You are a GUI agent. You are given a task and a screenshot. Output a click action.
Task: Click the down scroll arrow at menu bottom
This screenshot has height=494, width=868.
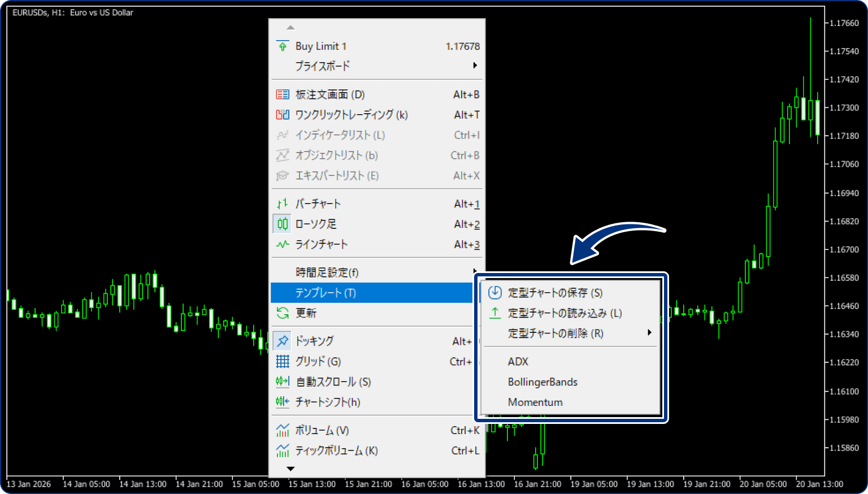click(290, 468)
